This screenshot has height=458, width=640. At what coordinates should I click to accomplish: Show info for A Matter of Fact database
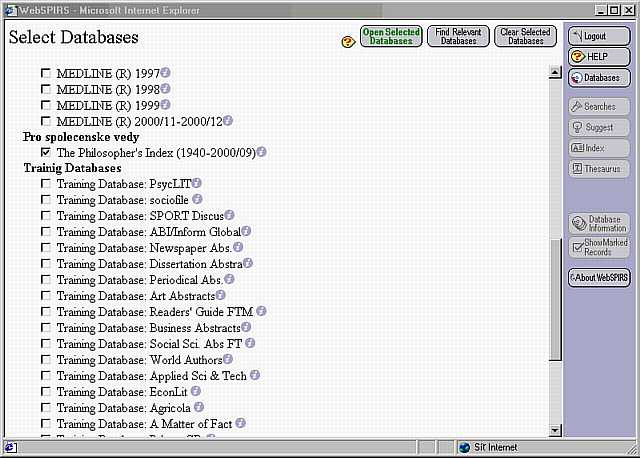click(241, 423)
